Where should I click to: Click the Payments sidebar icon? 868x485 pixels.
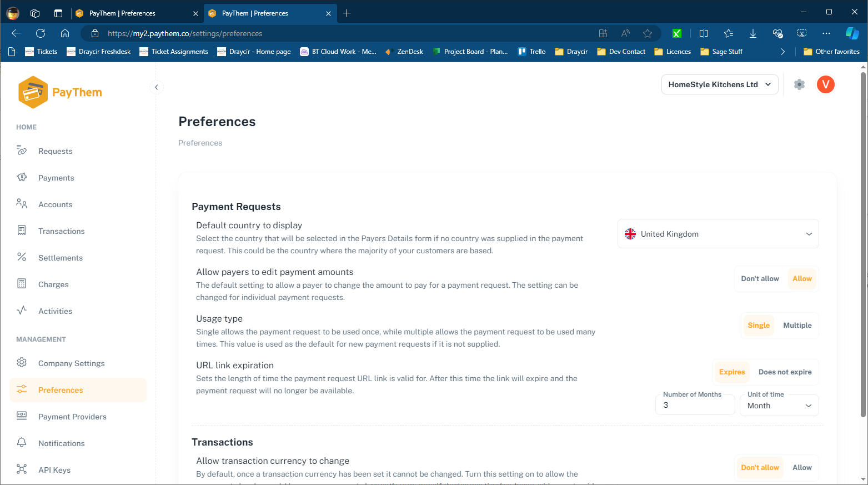point(22,178)
